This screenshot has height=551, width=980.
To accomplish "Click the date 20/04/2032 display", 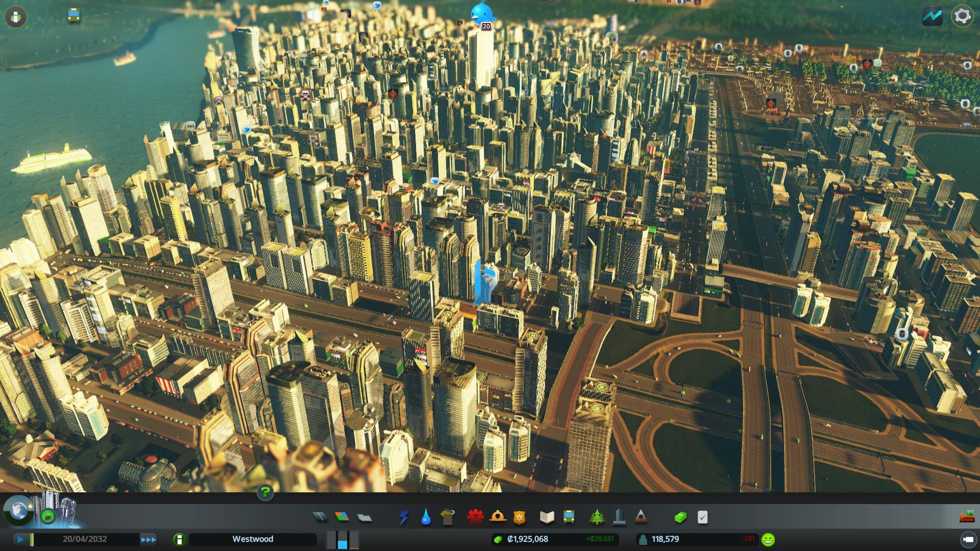I will pos(85,539).
